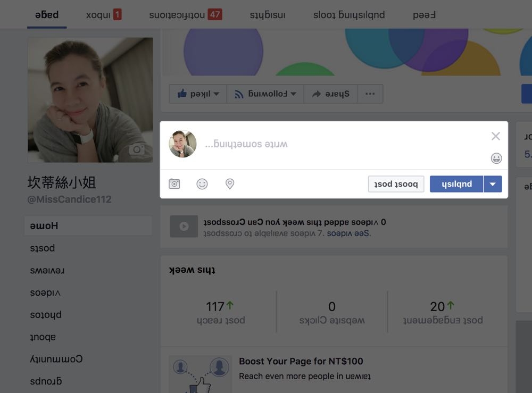Expand the Publish dropdown arrow
Image resolution: width=532 pixels, height=393 pixels.
(493, 184)
